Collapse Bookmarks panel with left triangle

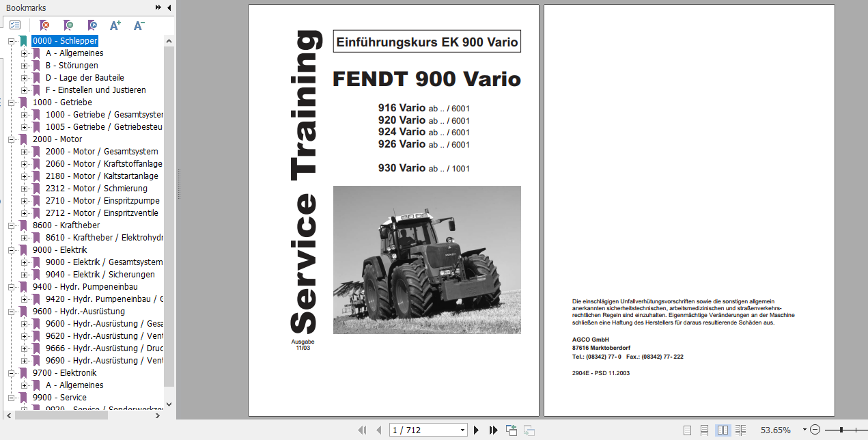click(x=169, y=8)
